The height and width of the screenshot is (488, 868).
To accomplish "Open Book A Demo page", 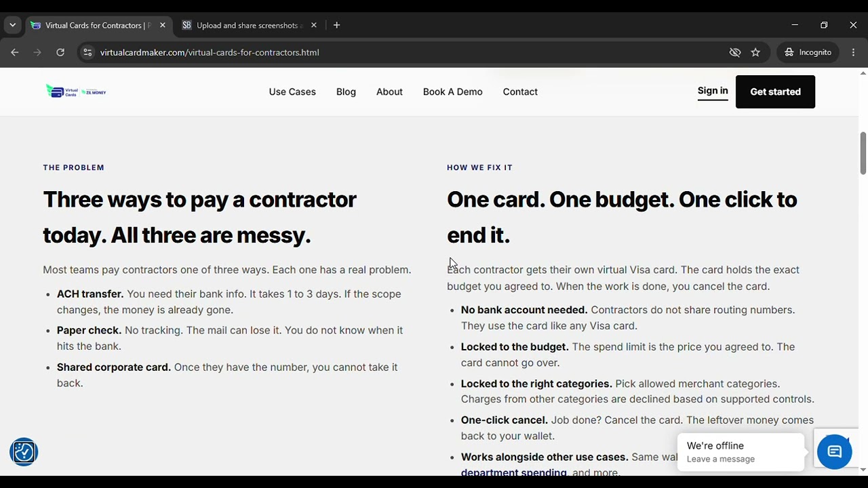I will click(x=453, y=91).
